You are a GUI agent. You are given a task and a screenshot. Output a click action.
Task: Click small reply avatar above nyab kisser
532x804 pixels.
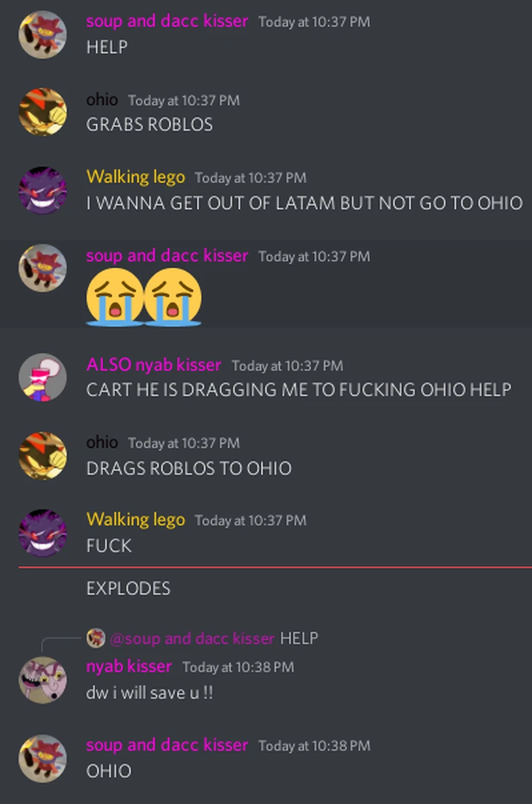(96, 638)
